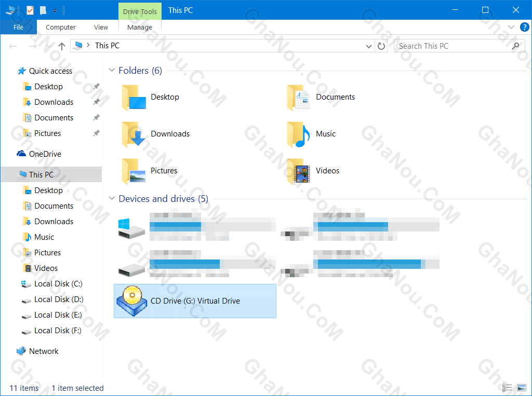Open the recent locations dropdown arrow
Viewport: 532px width, 396px height.
pyautogui.click(x=48, y=46)
